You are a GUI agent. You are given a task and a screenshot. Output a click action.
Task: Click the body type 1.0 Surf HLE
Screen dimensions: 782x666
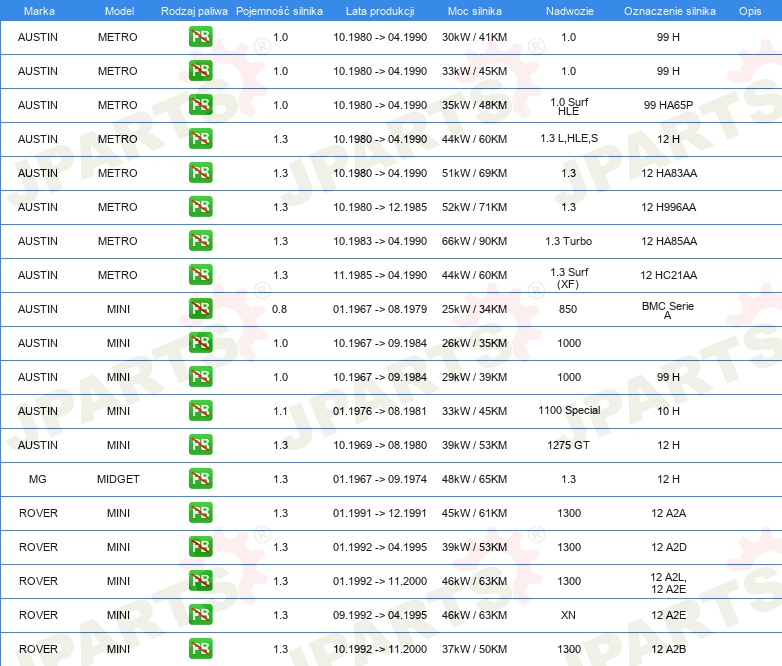point(569,106)
